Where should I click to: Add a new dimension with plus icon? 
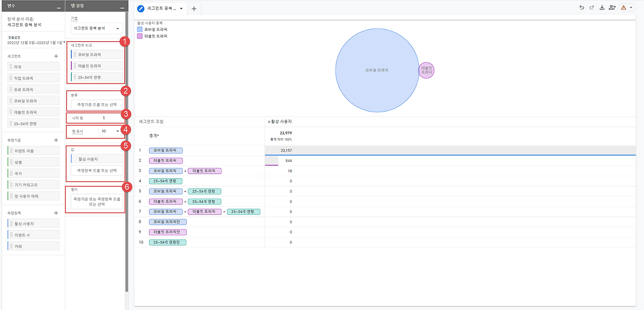(56, 140)
